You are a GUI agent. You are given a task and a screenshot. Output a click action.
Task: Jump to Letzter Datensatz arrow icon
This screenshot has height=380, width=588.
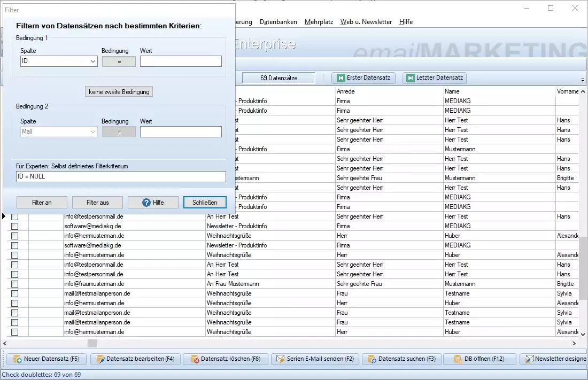coord(410,78)
